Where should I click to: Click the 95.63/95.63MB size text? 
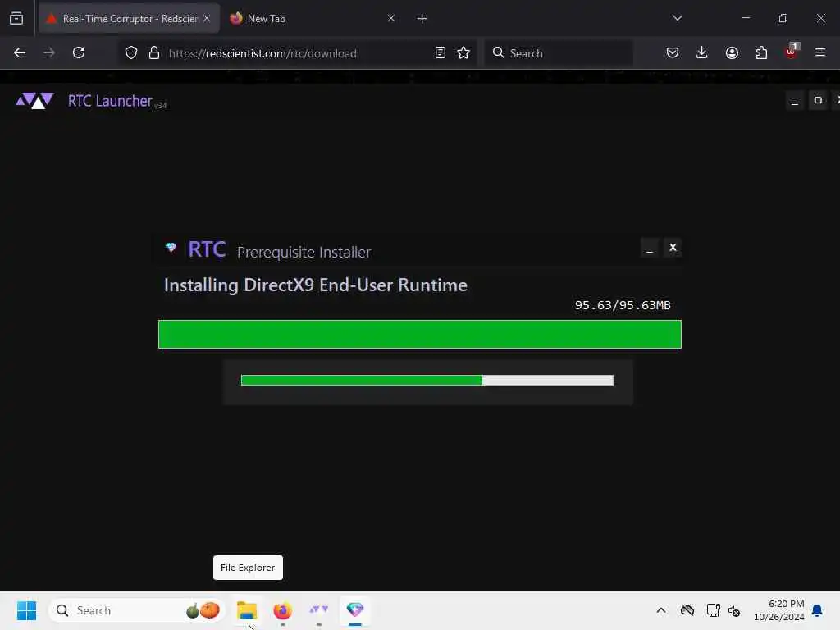pyautogui.click(x=623, y=305)
